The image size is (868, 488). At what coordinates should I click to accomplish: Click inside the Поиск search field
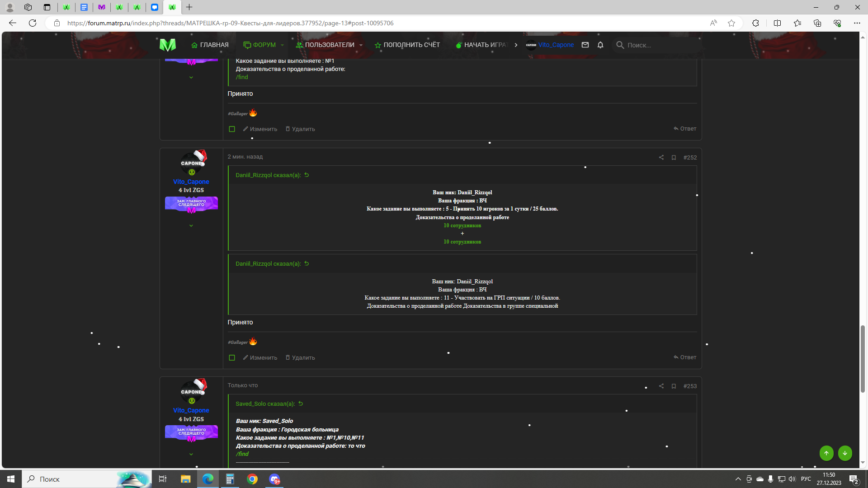click(656, 45)
